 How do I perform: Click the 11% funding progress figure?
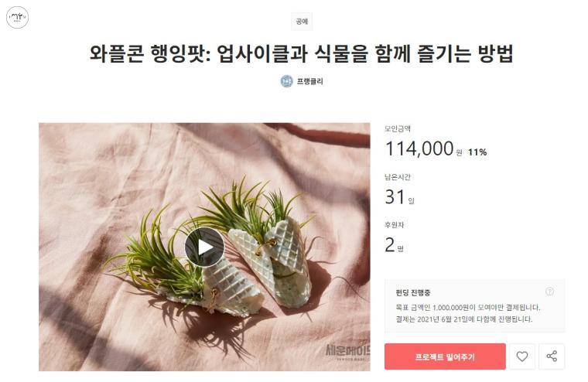[477, 152]
